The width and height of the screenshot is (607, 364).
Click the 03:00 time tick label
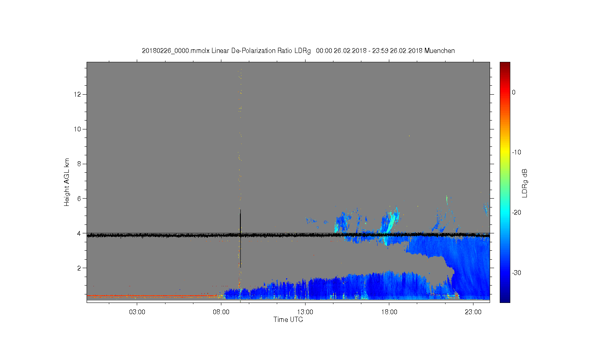click(137, 312)
